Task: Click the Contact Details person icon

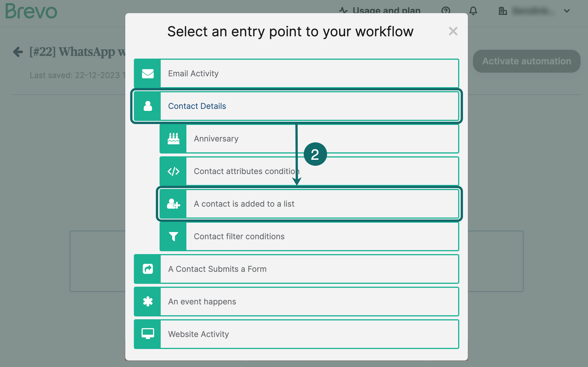Action: [x=147, y=106]
